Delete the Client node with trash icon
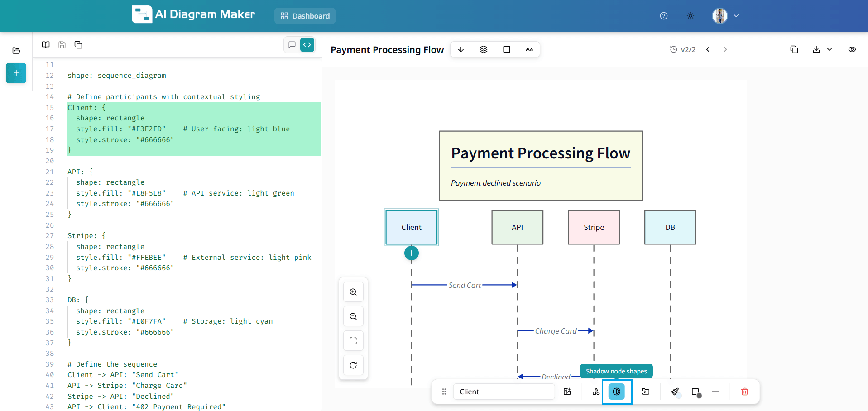The width and height of the screenshot is (868, 411). point(744,392)
